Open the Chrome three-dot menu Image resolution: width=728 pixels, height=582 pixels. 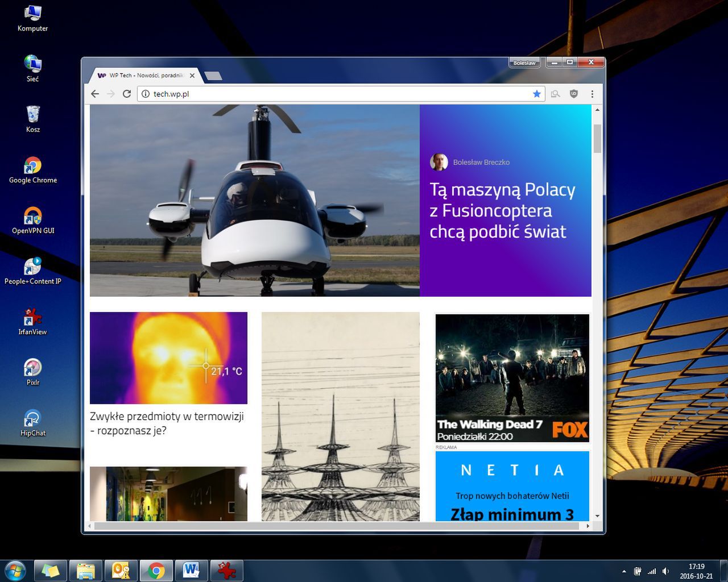[592, 94]
